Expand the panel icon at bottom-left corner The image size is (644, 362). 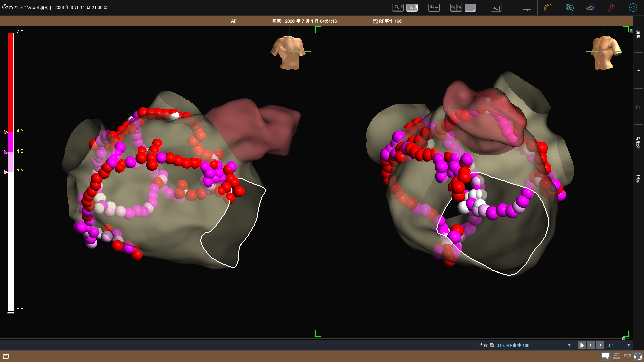click(6, 356)
